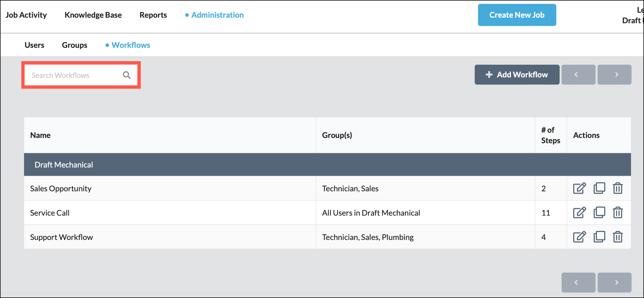Duplicate the Sales Opportunity workflow
This screenshot has width=644, height=298.
pyautogui.click(x=599, y=188)
